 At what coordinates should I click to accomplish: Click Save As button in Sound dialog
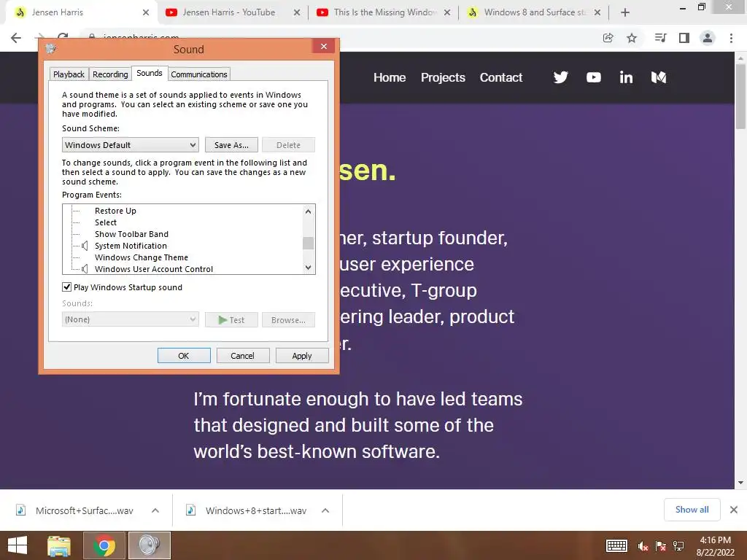click(231, 145)
